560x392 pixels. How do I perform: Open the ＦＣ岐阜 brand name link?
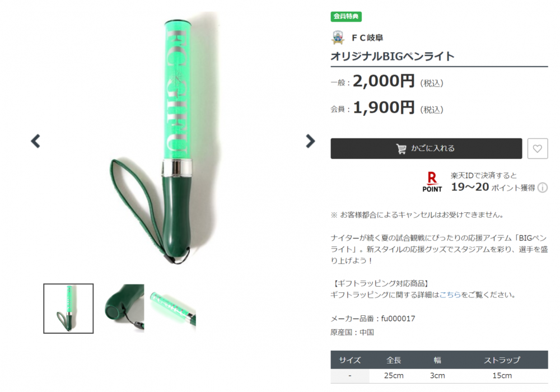pyautogui.click(x=367, y=38)
